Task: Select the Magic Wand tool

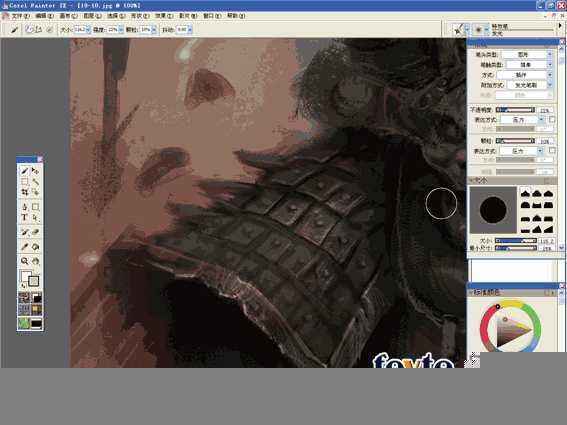Action: point(35,181)
